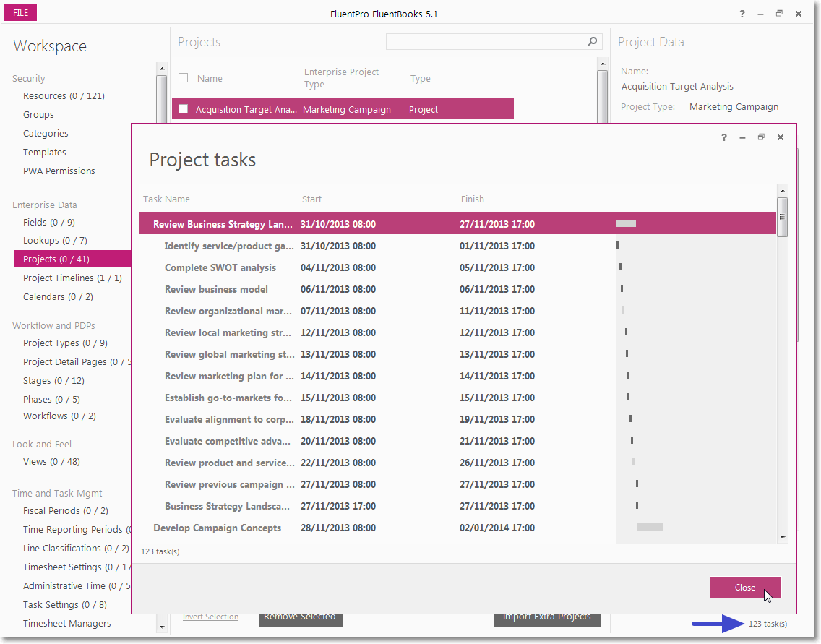Click the Start column header
Image resolution: width=821 pixels, height=644 pixels.
point(311,199)
